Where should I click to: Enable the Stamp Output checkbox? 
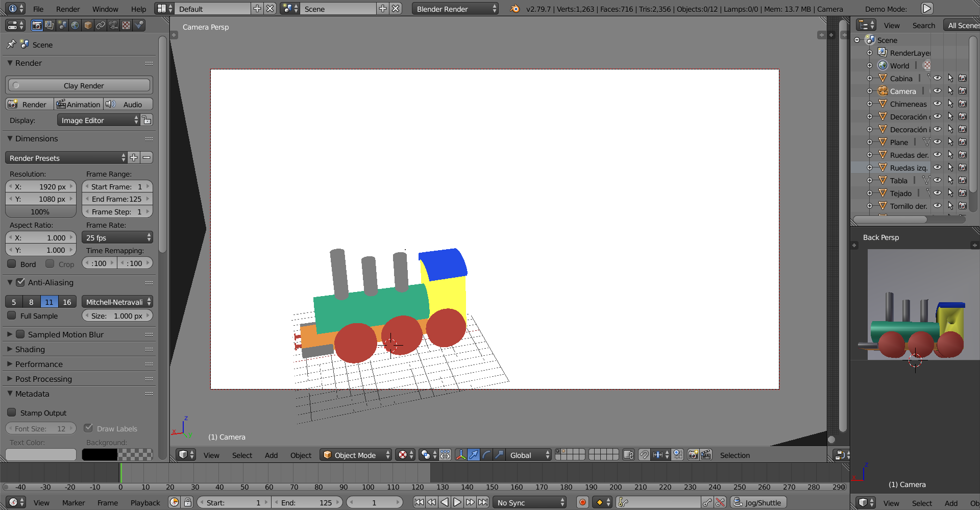[12, 412]
